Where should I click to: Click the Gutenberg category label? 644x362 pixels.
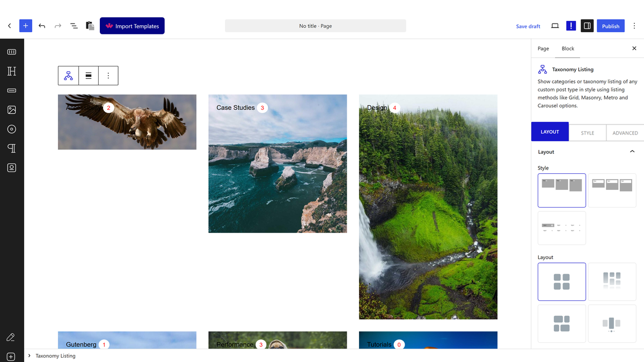pos(81,344)
